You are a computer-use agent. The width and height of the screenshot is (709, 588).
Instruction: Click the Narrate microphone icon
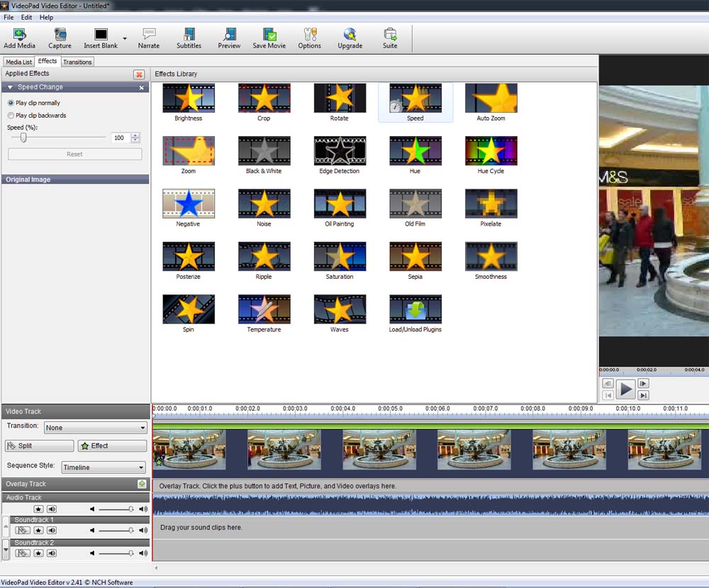click(149, 35)
